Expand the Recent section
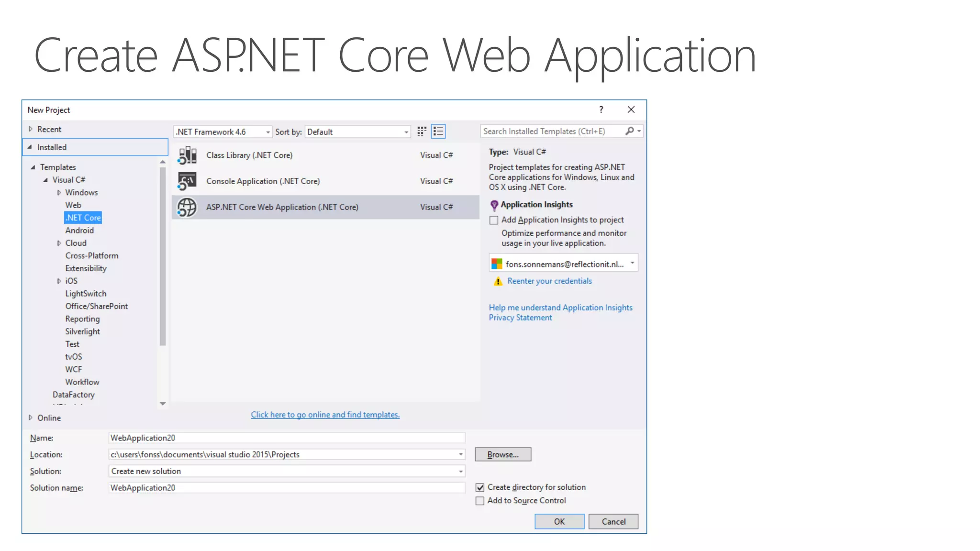 coord(31,129)
